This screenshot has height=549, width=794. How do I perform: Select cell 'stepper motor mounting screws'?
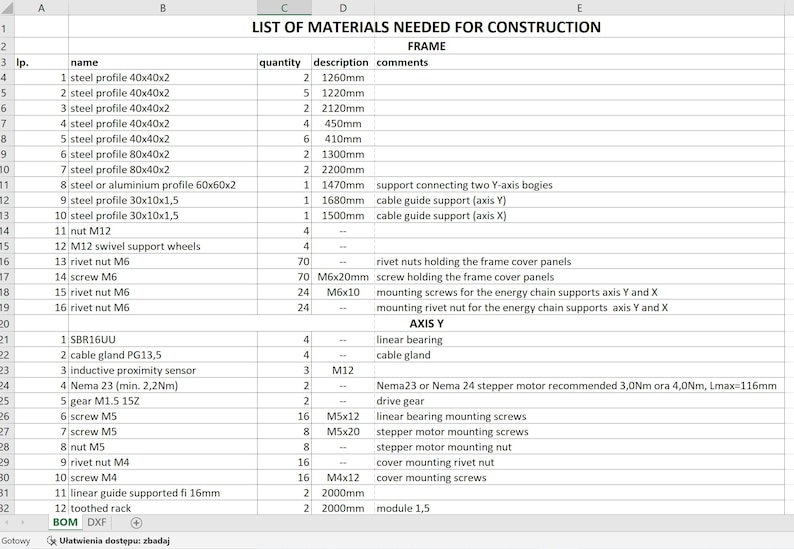[579, 432]
